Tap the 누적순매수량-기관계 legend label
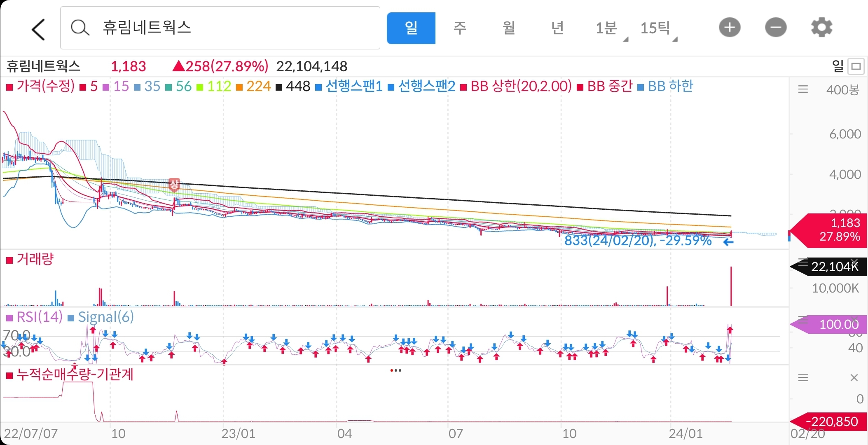 click(x=70, y=375)
